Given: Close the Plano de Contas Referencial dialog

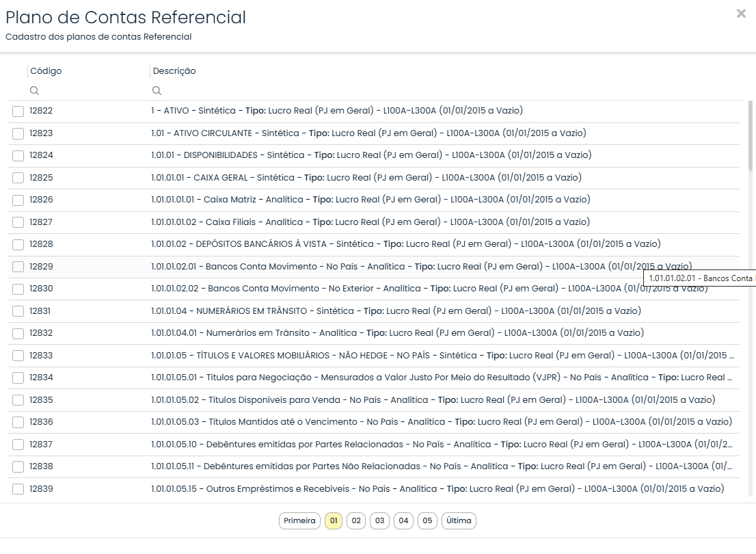Looking at the screenshot, I should point(741,14).
